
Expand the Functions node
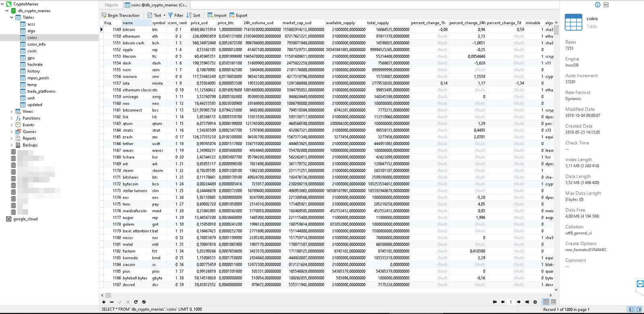coord(12,118)
